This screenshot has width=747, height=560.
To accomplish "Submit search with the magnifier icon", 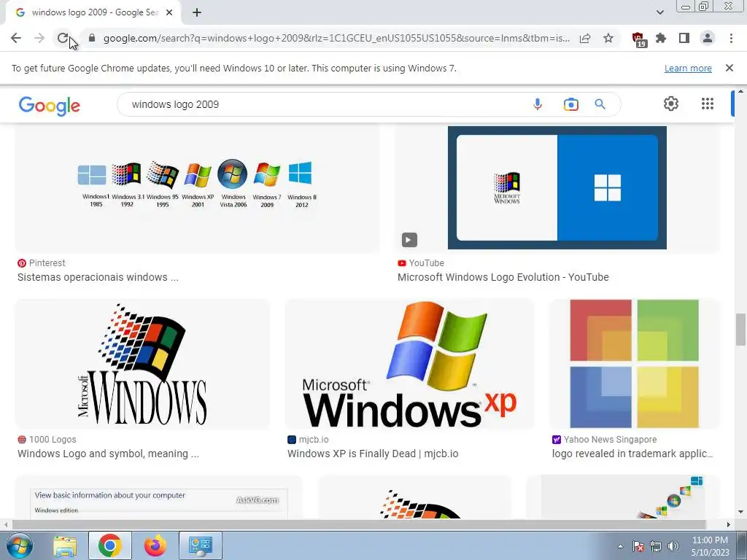I will tap(600, 104).
